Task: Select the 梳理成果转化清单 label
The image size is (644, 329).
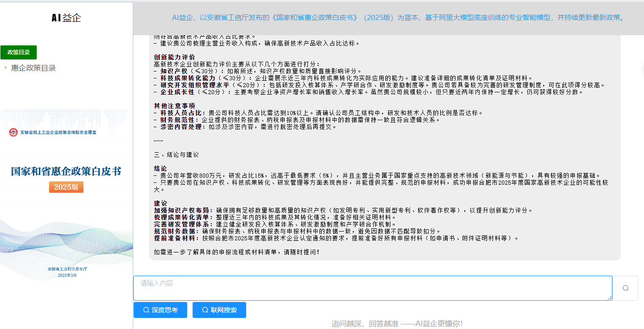Action: click(183, 217)
